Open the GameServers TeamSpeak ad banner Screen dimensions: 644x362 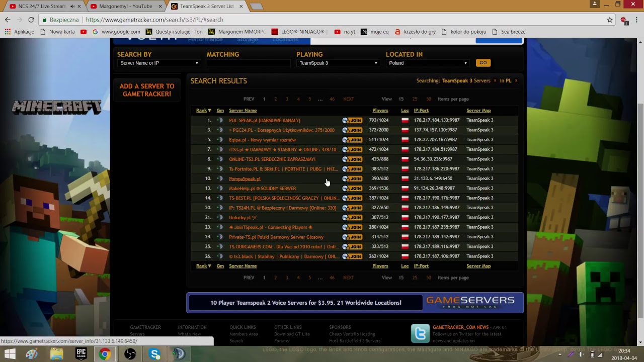(355, 303)
